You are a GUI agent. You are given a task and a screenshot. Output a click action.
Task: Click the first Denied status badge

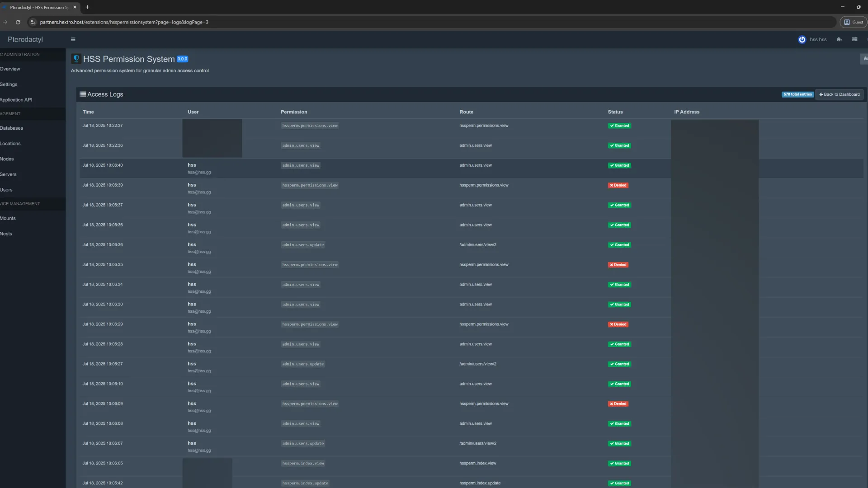(618, 185)
